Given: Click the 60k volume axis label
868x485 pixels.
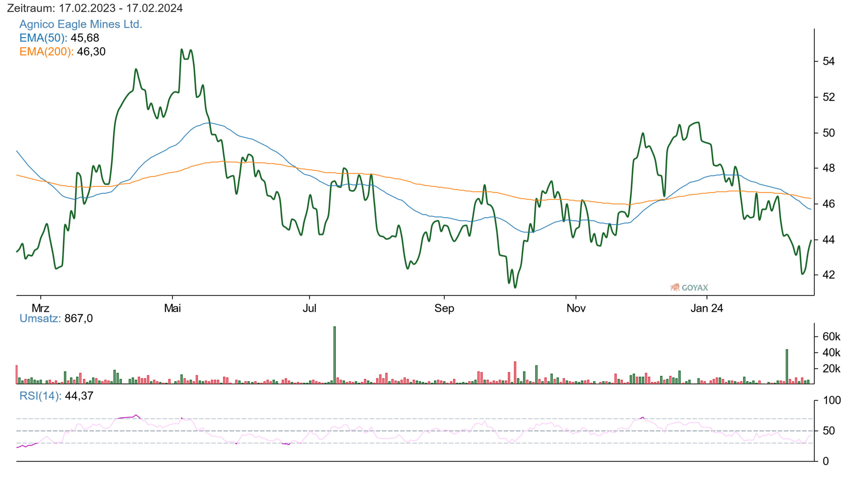Looking at the screenshot, I should 831,336.
